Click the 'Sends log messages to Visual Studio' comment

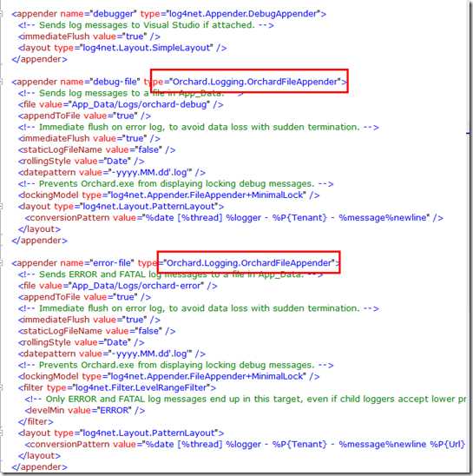(x=146, y=25)
